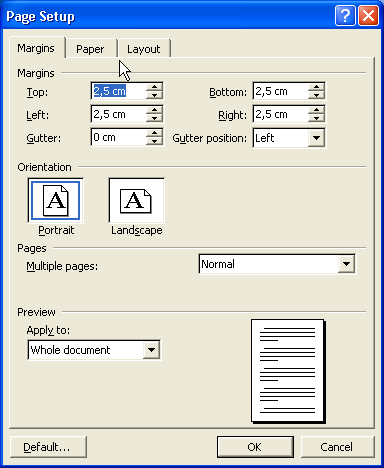Increase the Gutter value with up arrow

click(x=154, y=133)
